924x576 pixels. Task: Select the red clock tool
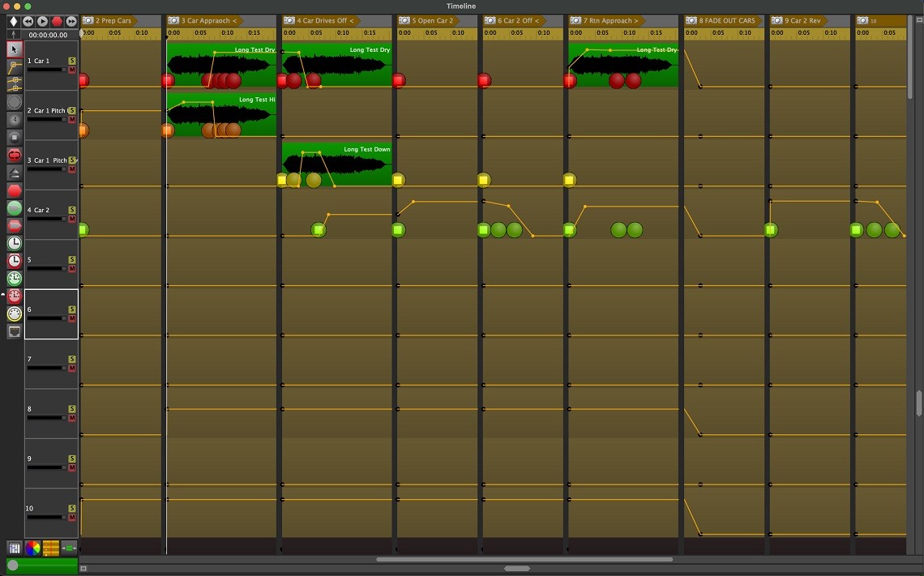14,261
